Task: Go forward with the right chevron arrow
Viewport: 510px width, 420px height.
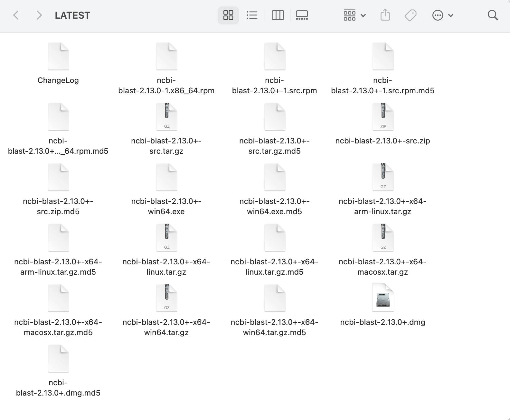Action: 39,15
